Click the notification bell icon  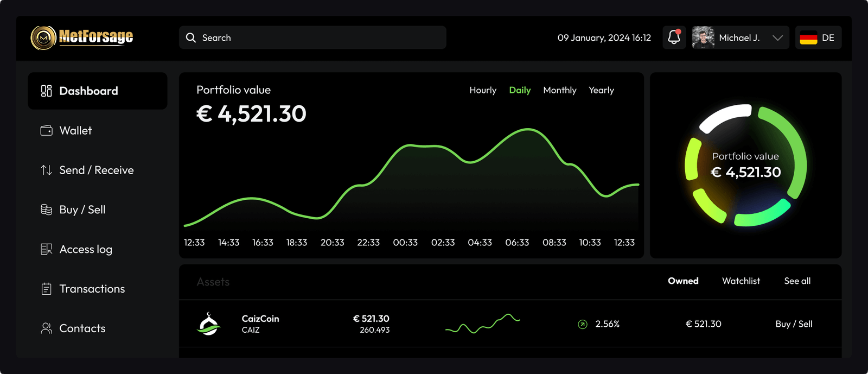click(x=674, y=37)
